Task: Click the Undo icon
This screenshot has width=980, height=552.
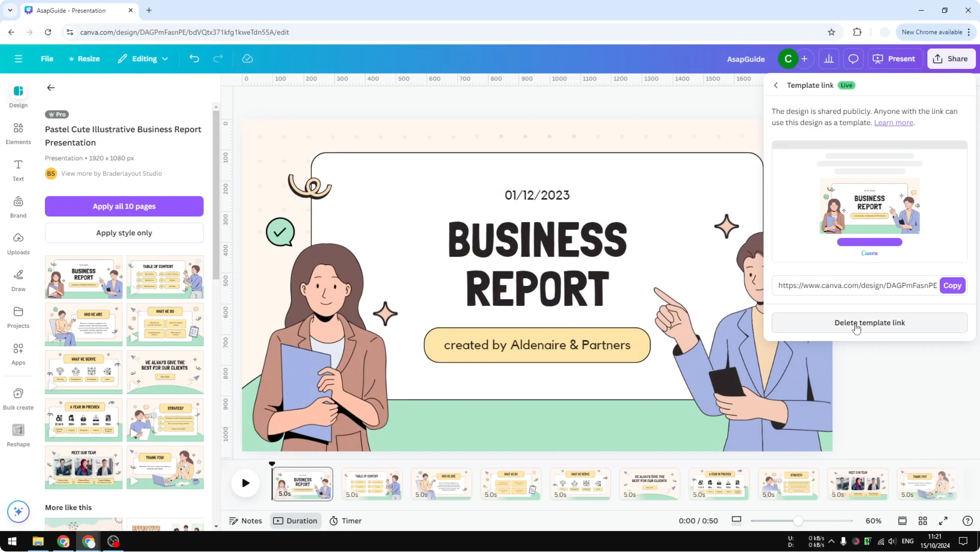Action: point(194,58)
